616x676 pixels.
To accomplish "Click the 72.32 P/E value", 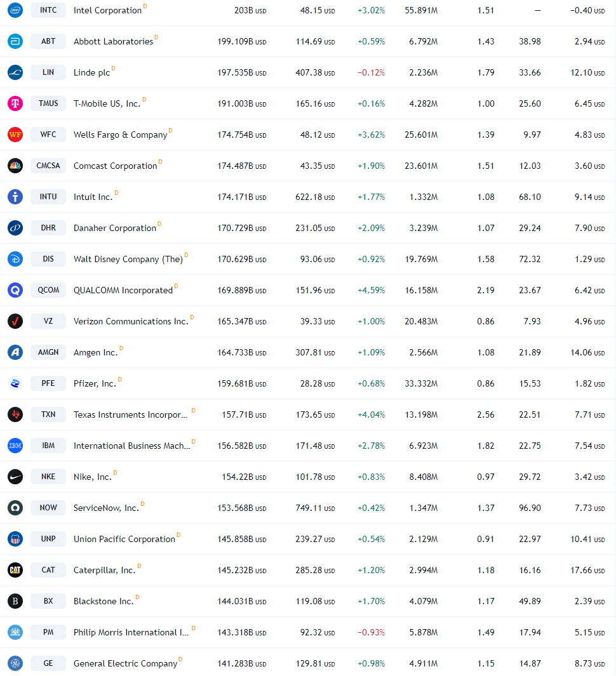I will (530, 259).
